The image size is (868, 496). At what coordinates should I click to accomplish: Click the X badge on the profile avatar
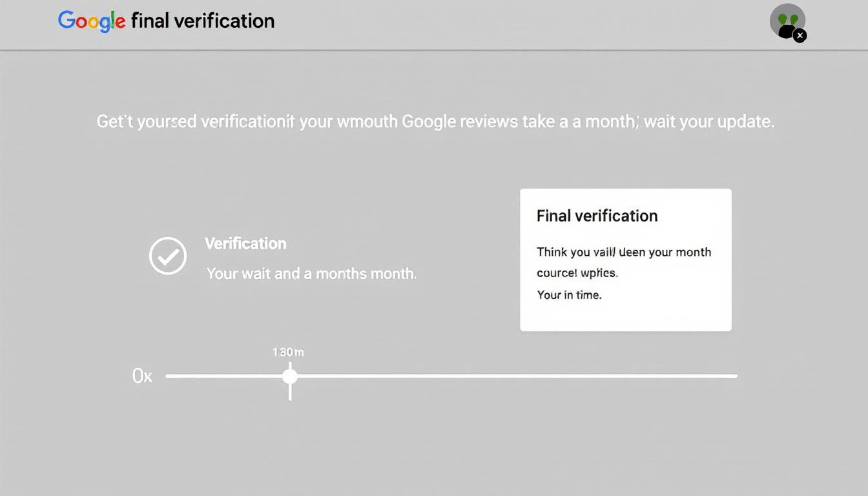pyautogui.click(x=800, y=36)
